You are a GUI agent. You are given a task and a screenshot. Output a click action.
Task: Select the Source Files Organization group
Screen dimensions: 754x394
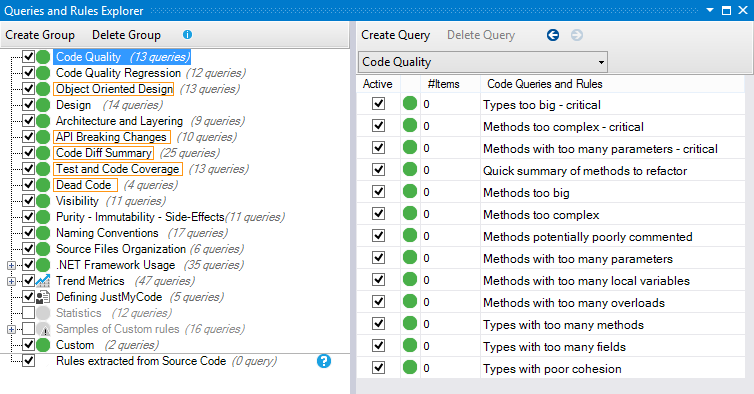(x=121, y=249)
